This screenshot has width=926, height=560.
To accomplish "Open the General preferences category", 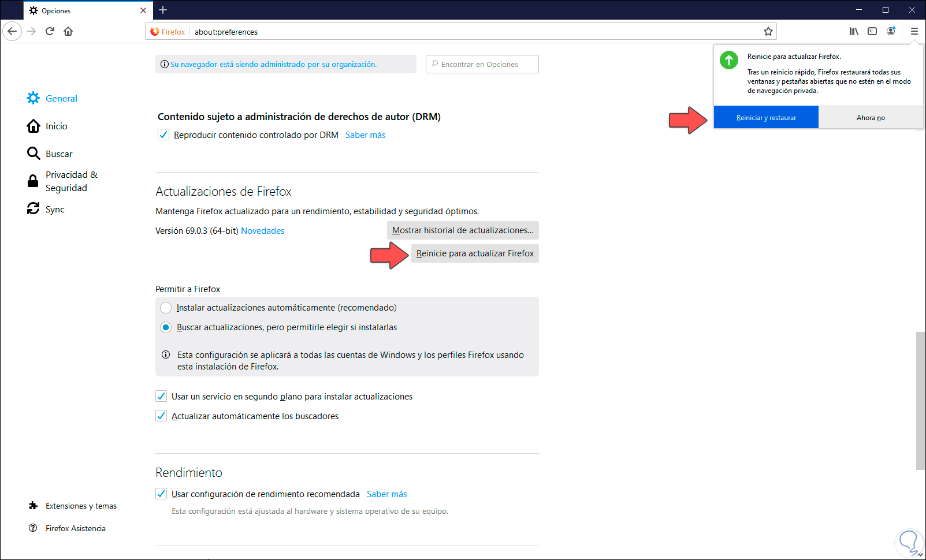I will point(61,98).
